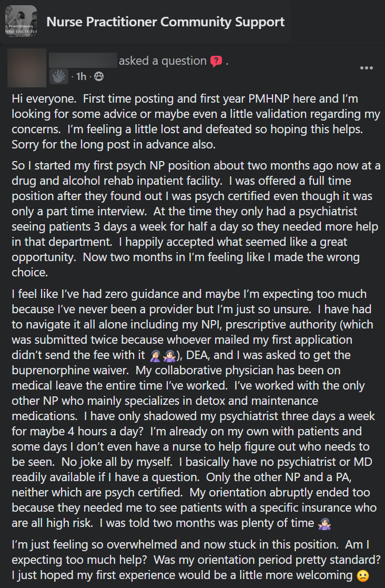Viewport: 385px width, 588px height.
Task: Open the Nurse Practitioner Community Support group avatar
Action: (x=21, y=22)
